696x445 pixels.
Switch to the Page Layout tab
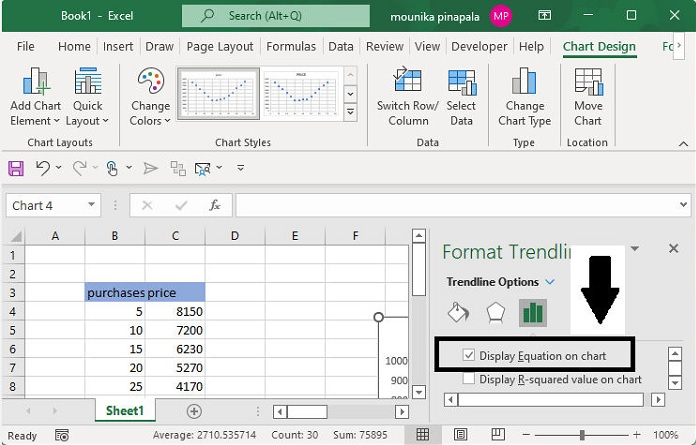[x=220, y=46]
